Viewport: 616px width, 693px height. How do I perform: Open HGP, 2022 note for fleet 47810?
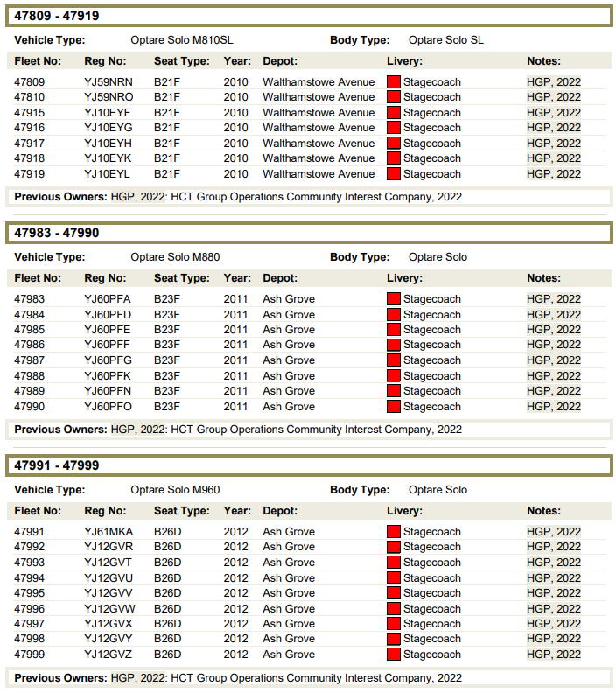coord(553,97)
